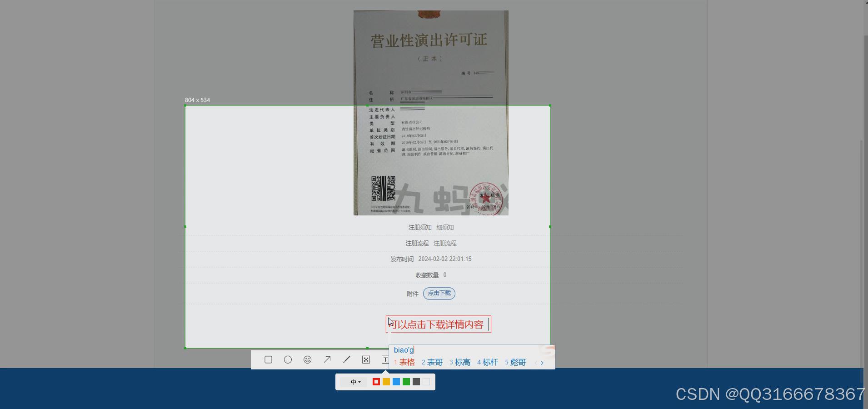The height and width of the screenshot is (409, 868).
Task: Click the red annotation text box
Action: (438, 324)
